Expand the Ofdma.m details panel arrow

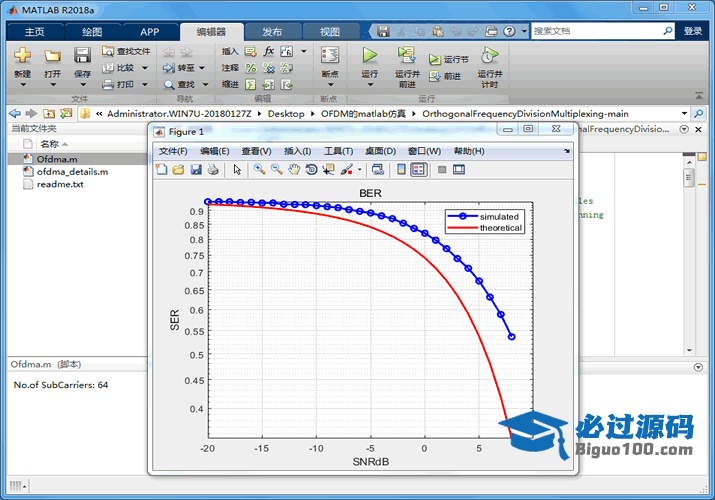pos(698,367)
